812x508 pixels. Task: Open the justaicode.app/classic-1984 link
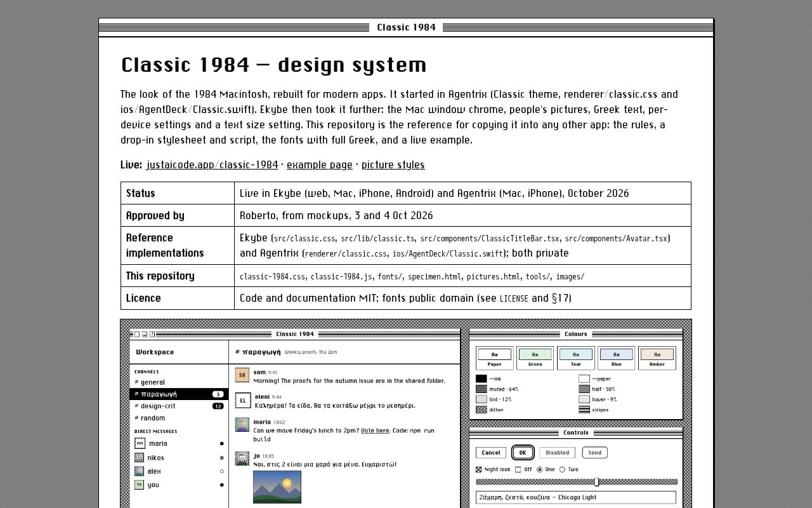(x=212, y=165)
